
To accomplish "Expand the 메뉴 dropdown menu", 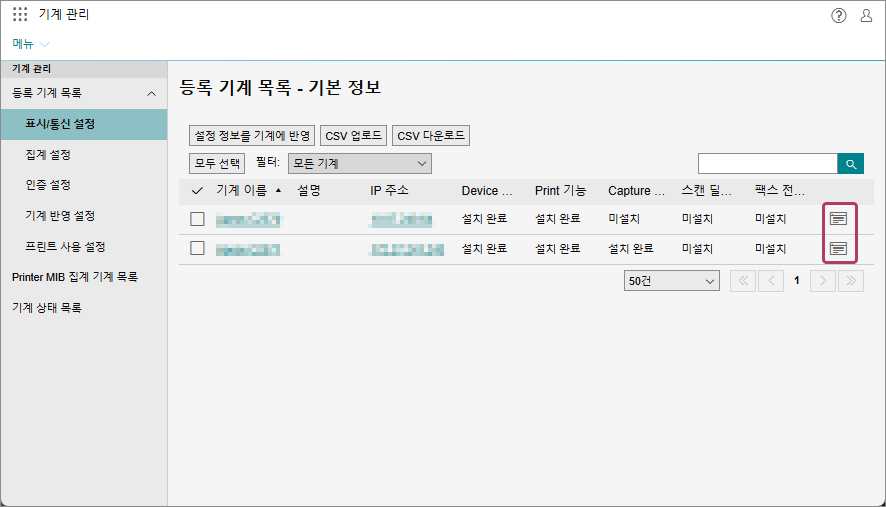I will [31, 44].
